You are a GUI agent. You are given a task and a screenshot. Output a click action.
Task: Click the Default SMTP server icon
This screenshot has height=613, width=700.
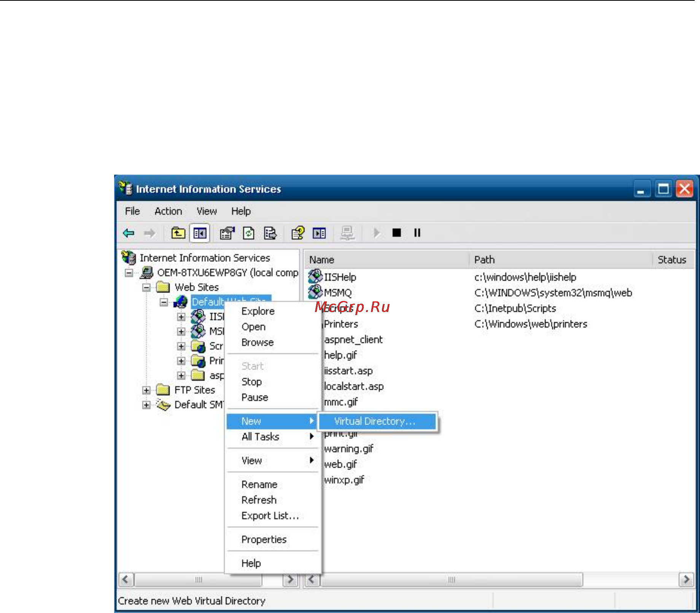[163, 405]
